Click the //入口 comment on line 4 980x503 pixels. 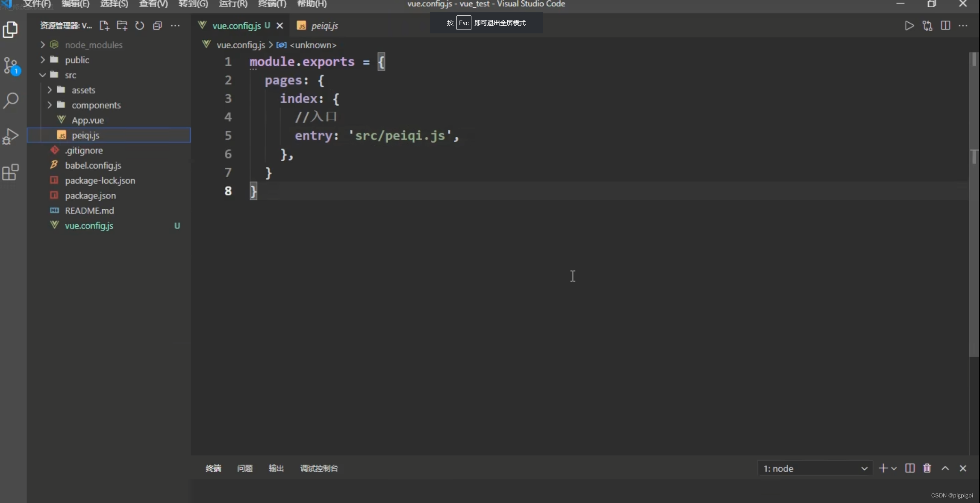click(316, 117)
